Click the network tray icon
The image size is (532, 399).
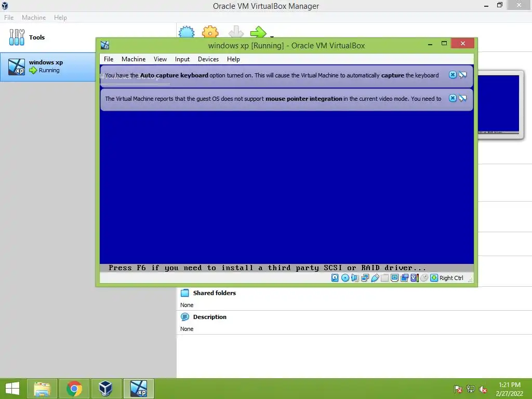point(471,389)
